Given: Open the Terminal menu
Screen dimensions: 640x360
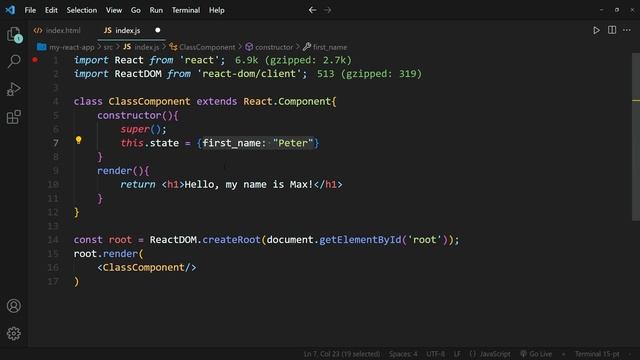Looking at the screenshot, I should (x=186, y=10).
